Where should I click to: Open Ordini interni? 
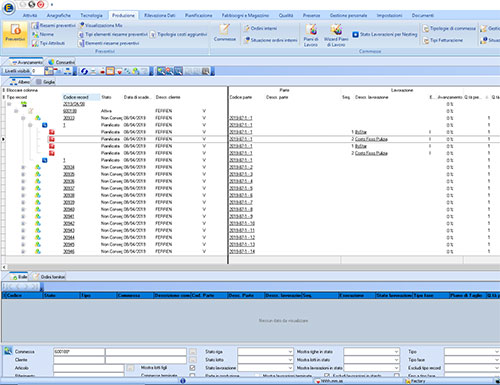[x=260, y=28]
